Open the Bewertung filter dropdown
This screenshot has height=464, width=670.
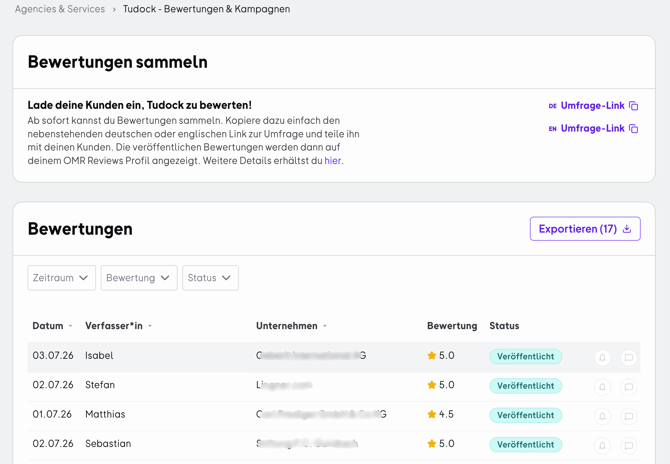[x=139, y=278]
